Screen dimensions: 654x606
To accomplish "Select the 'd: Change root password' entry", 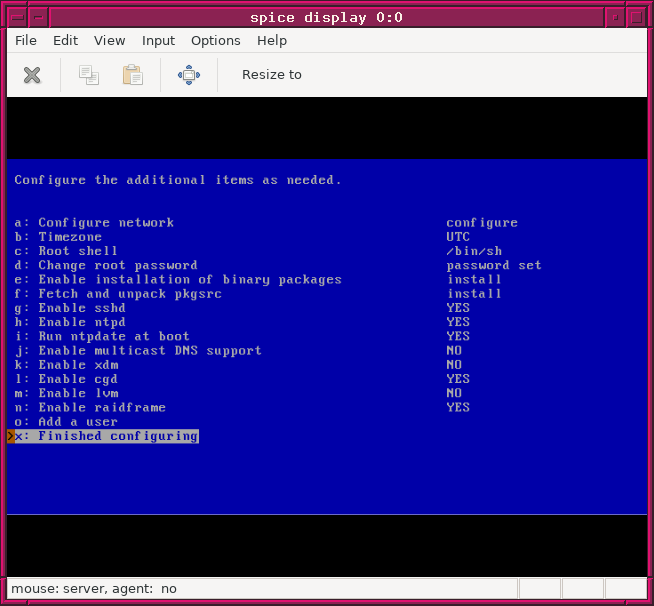I will tap(106, 266).
